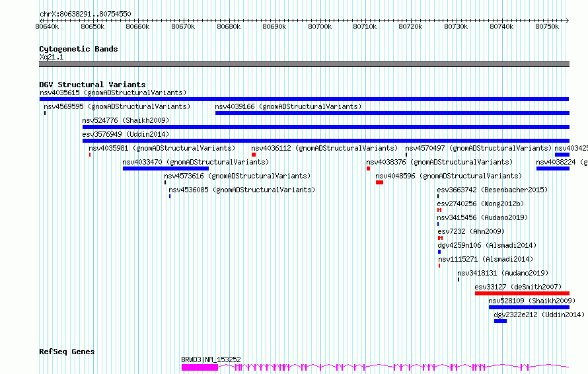Click the nsv4035615 variant bar
Screen dimensions: 588x374
click(304, 99)
